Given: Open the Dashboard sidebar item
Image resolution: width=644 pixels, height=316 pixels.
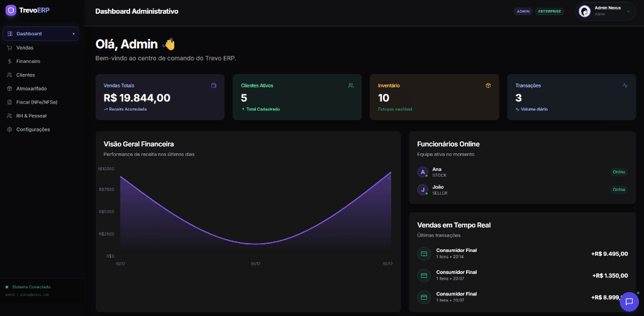Looking at the screenshot, I should pos(40,33).
